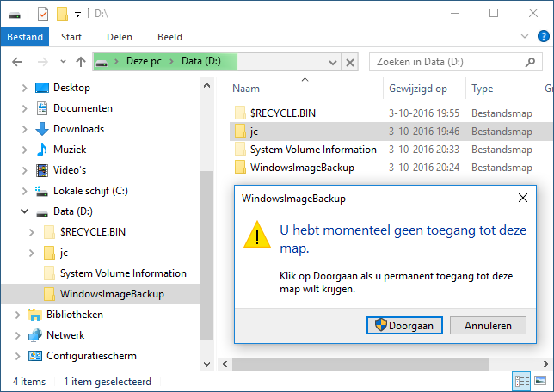Expand the ribbon with the chevron
Image resolution: width=554 pixels, height=392 pixels.
pyautogui.click(x=525, y=36)
